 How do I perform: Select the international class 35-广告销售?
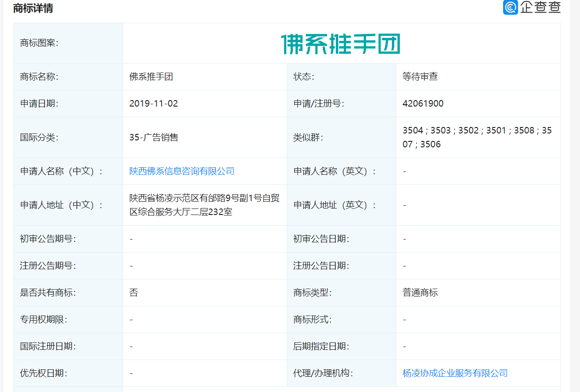tap(154, 137)
